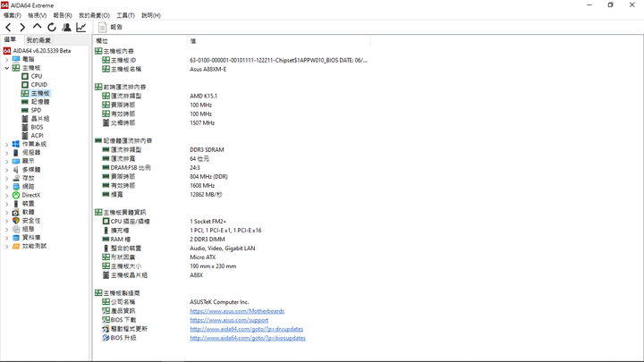Screen dimensions: 644x362
Task: Open the 報告(R) menu
Action: [63, 15]
